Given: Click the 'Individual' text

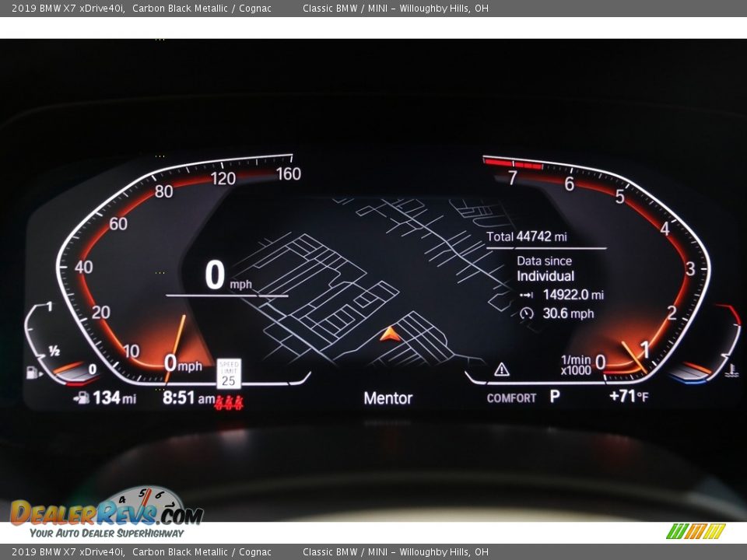Looking at the screenshot, I should coord(545,276).
